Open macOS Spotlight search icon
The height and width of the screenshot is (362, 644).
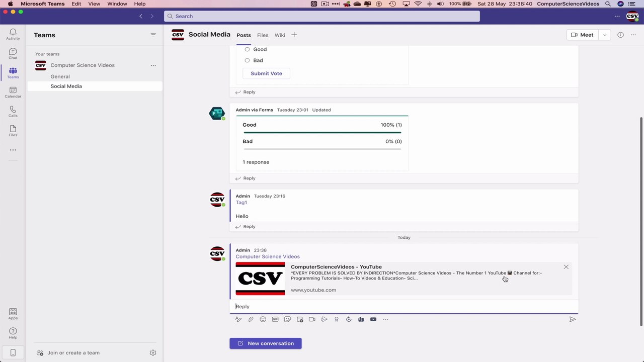click(608, 4)
